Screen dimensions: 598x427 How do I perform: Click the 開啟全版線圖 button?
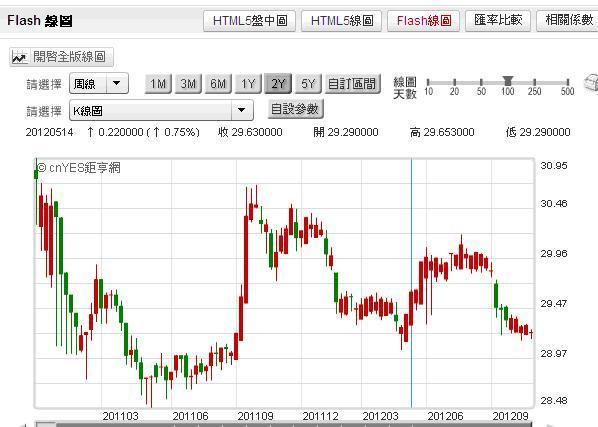(x=61, y=57)
